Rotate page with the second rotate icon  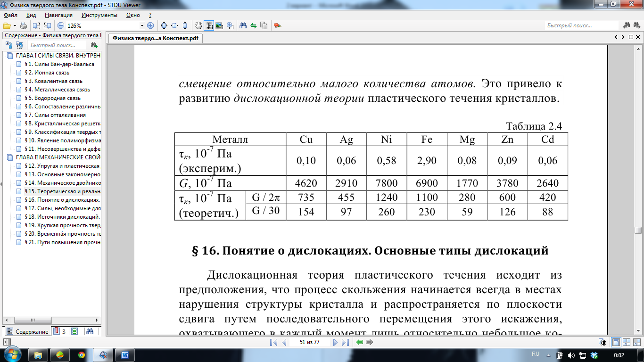click(47, 25)
